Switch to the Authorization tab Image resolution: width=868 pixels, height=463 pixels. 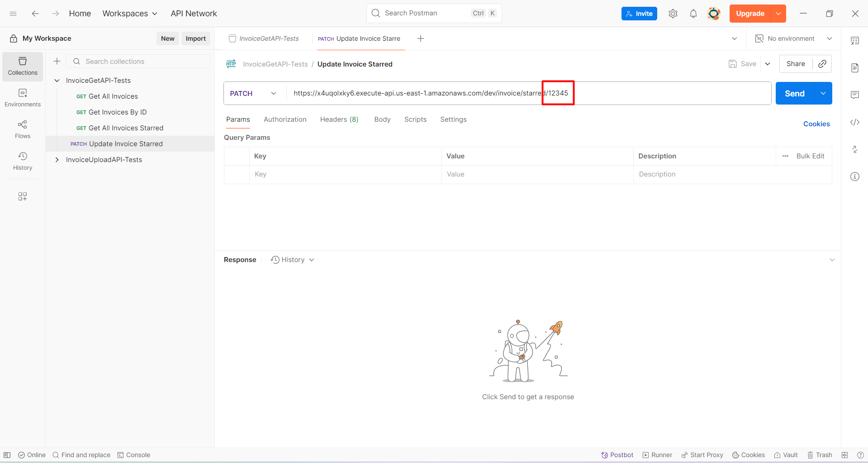(285, 119)
